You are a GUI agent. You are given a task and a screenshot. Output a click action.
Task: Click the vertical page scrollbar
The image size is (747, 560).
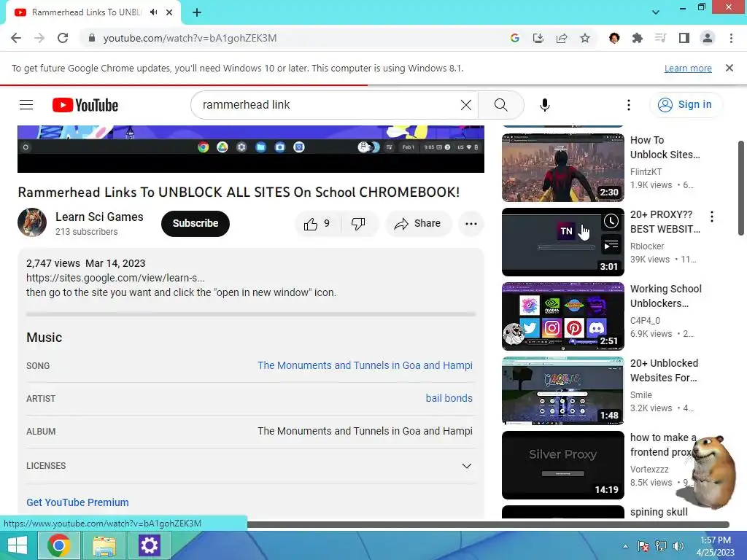741,187
